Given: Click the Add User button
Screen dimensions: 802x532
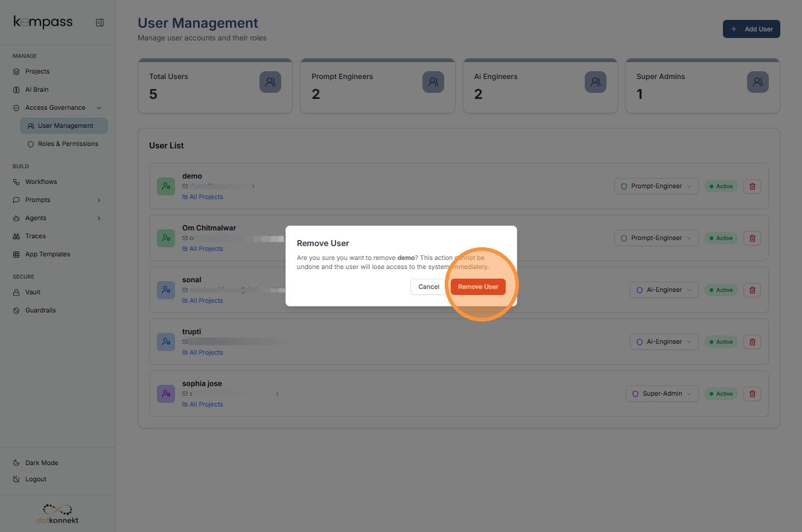Looking at the screenshot, I should [x=751, y=29].
